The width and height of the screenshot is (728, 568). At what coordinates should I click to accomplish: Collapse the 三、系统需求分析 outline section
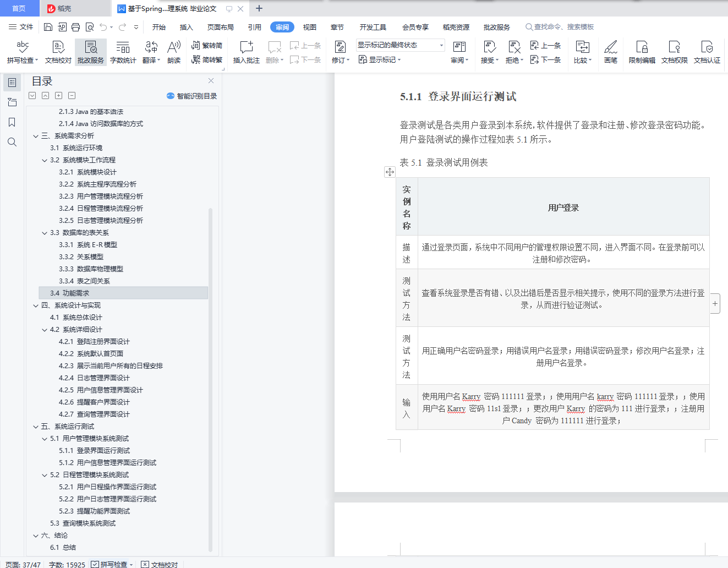(x=36, y=136)
